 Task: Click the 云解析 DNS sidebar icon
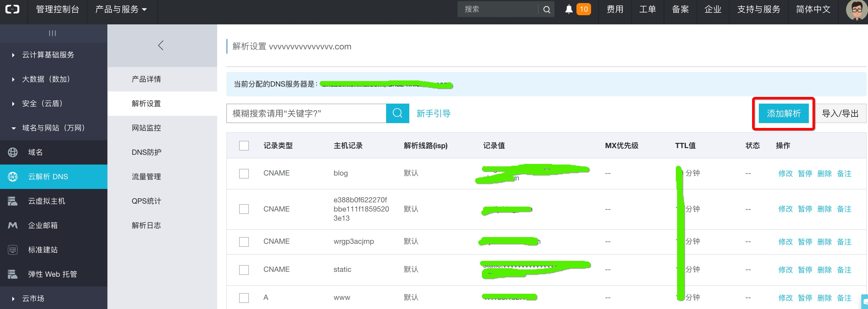13,176
